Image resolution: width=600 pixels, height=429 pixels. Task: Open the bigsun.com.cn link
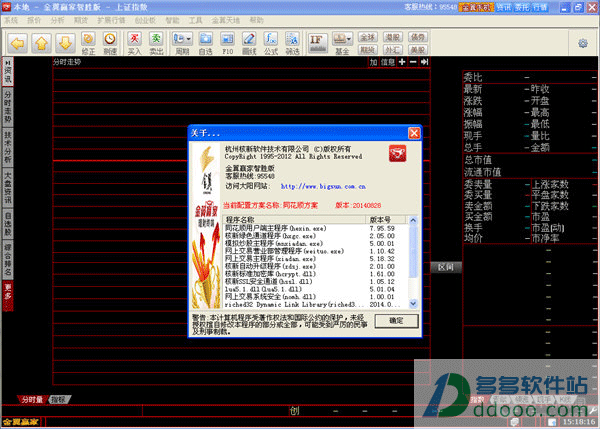(x=323, y=186)
